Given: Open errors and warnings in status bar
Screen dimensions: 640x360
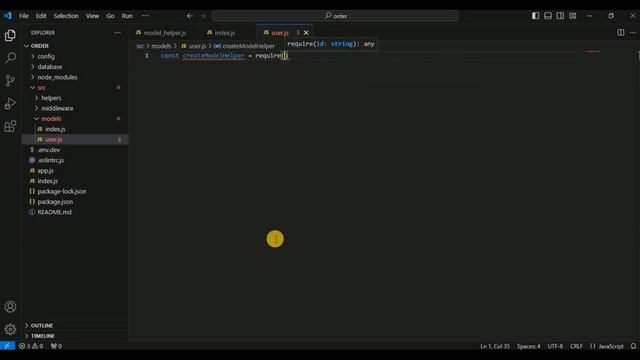Looking at the screenshot, I should tap(31, 346).
